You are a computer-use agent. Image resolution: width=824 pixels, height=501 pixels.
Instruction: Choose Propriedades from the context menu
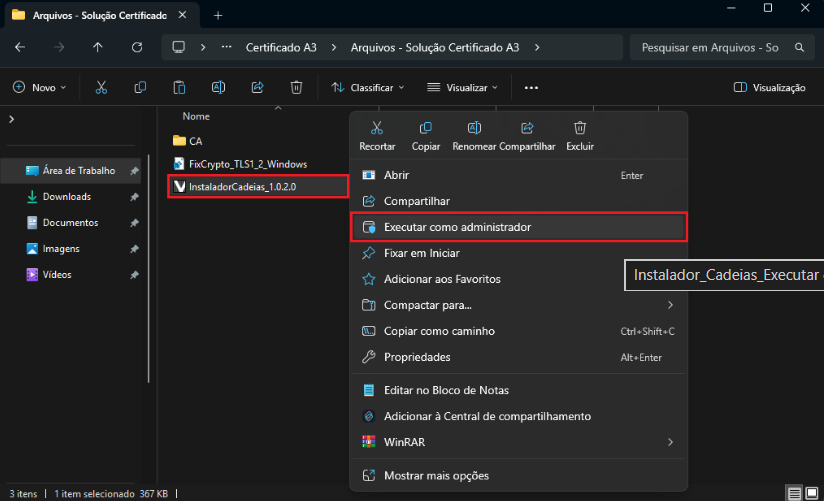417,357
